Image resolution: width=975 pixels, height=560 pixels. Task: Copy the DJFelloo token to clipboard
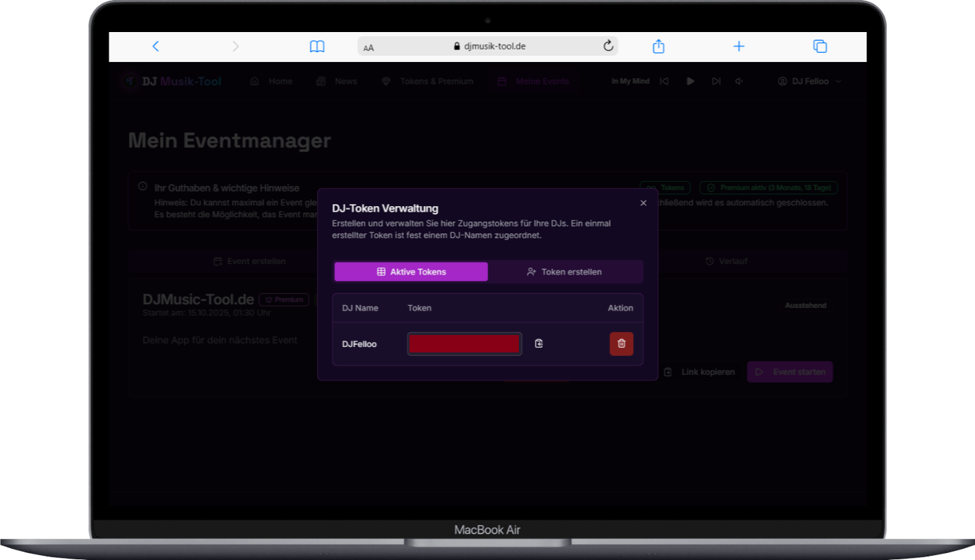538,343
